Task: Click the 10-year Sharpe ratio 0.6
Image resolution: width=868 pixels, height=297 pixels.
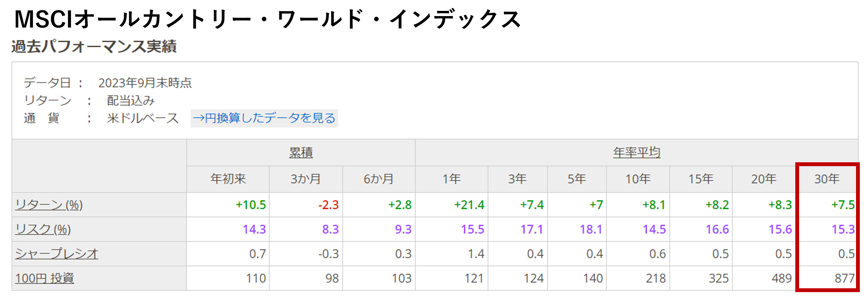Action: click(x=658, y=254)
